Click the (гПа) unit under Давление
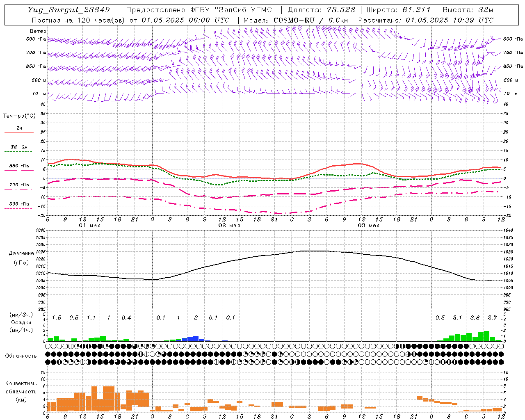525x420 pixels. point(21,262)
